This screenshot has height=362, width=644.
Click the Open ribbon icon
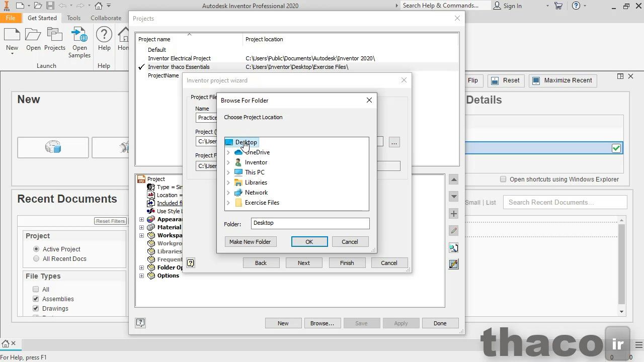click(x=33, y=34)
